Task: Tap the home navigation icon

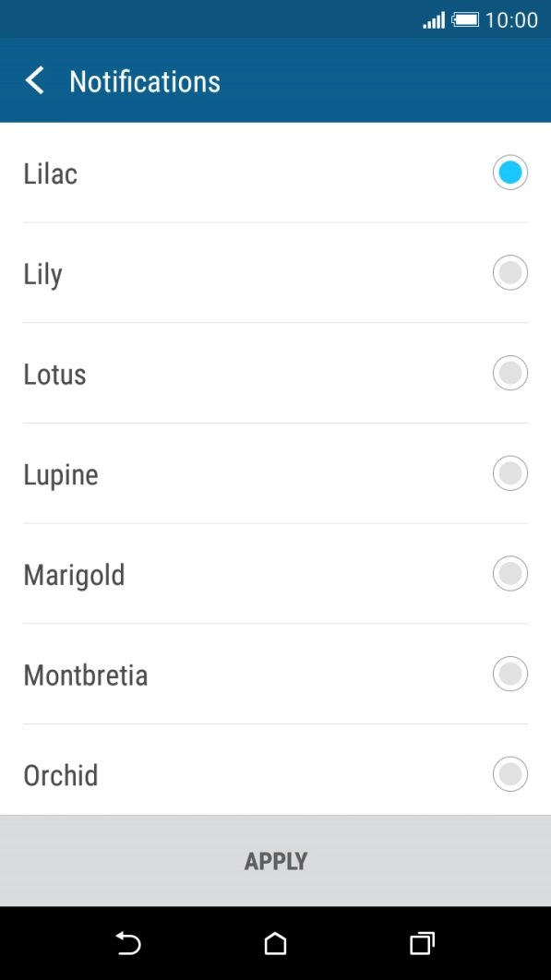Action: coord(275,944)
